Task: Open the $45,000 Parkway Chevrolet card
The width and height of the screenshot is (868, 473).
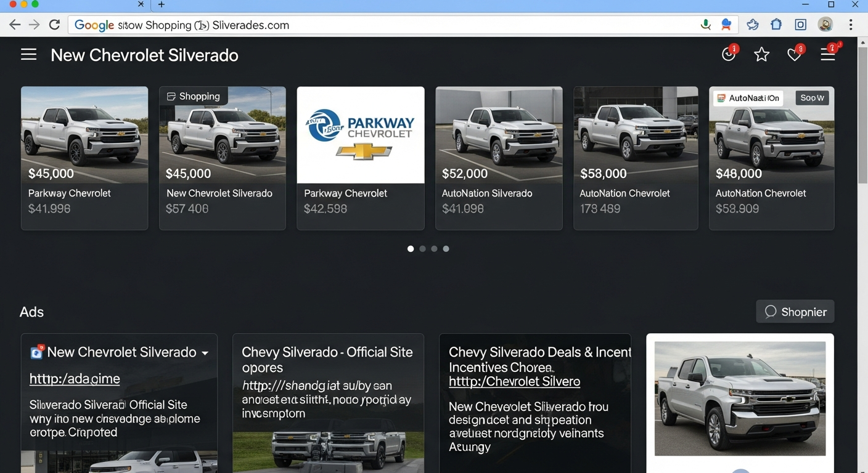Action: click(x=84, y=158)
